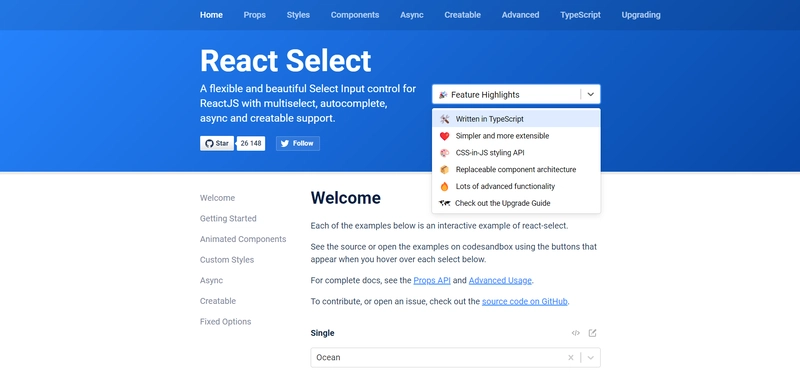The height and width of the screenshot is (375, 800).
Task: Pick Replaceable component architecture option
Action: [516, 169]
